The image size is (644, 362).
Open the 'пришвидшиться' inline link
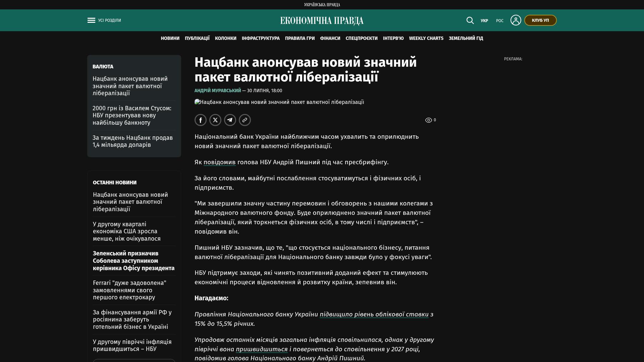(262, 349)
